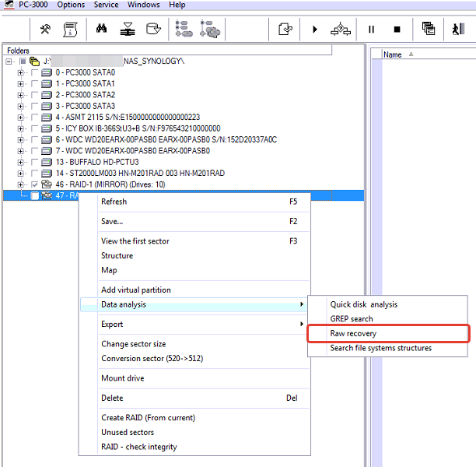This screenshot has height=467, width=476.
Task: Open the Windows menu
Action: 144,5
